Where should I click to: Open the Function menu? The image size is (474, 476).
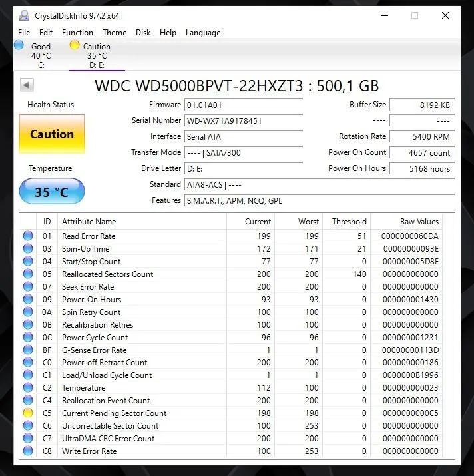(x=77, y=33)
